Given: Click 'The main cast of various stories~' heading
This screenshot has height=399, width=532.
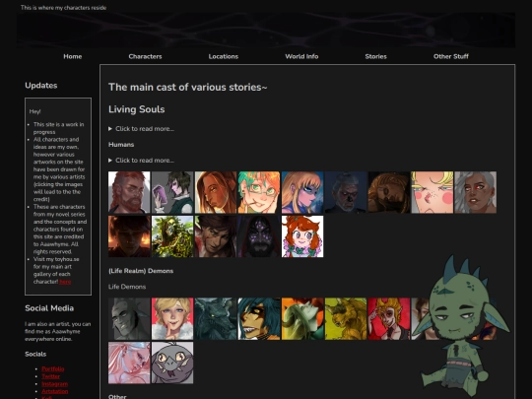Looking at the screenshot, I should click(187, 88).
